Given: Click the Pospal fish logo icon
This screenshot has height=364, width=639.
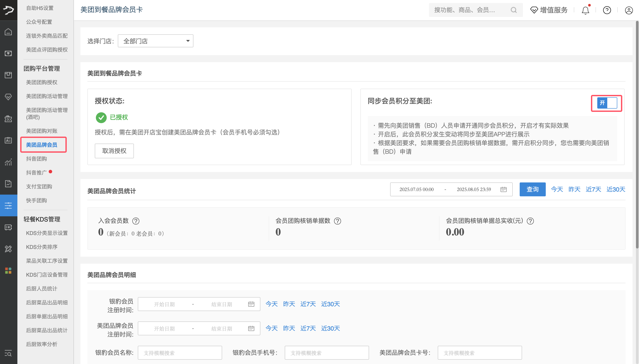Looking at the screenshot, I should (x=8, y=10).
